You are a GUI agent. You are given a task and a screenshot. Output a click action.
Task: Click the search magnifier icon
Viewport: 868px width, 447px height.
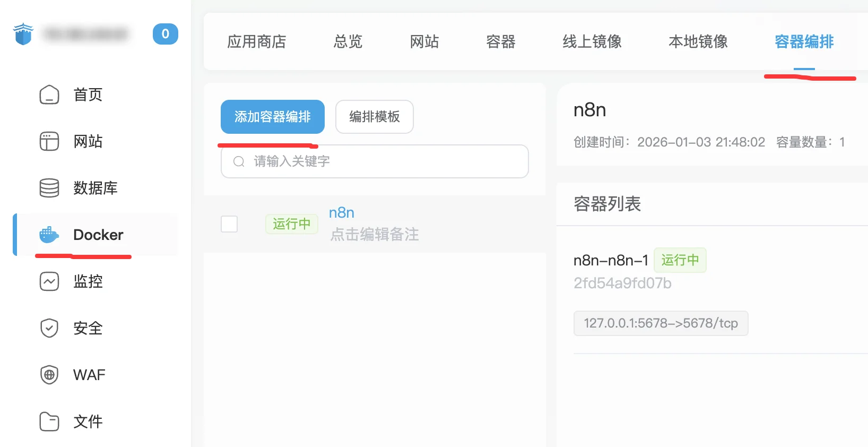pyautogui.click(x=239, y=161)
